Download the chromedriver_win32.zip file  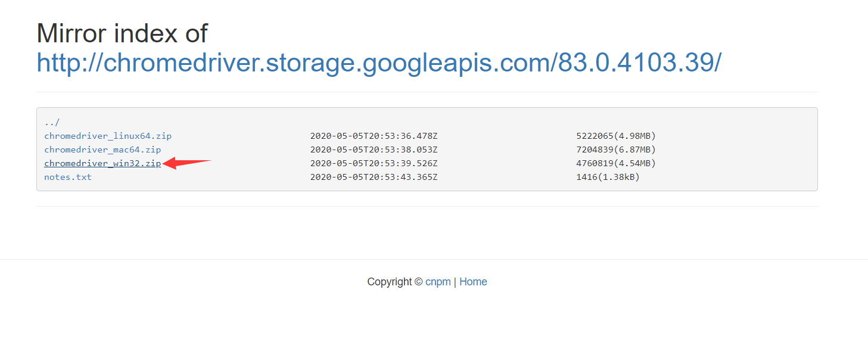102,163
